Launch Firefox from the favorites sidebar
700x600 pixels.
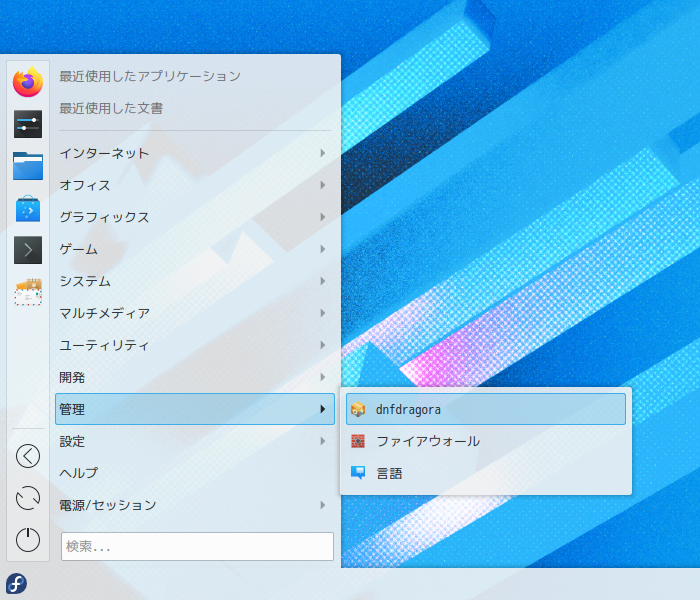(x=28, y=82)
